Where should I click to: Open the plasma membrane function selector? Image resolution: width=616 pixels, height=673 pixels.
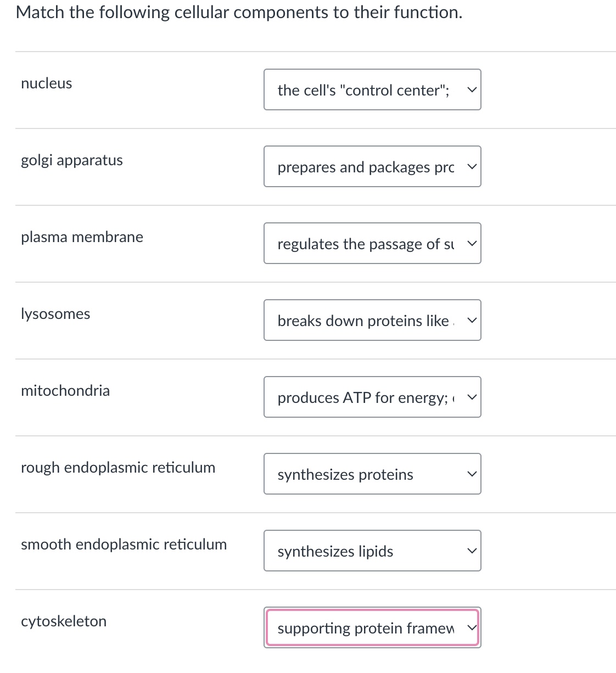coord(372,243)
